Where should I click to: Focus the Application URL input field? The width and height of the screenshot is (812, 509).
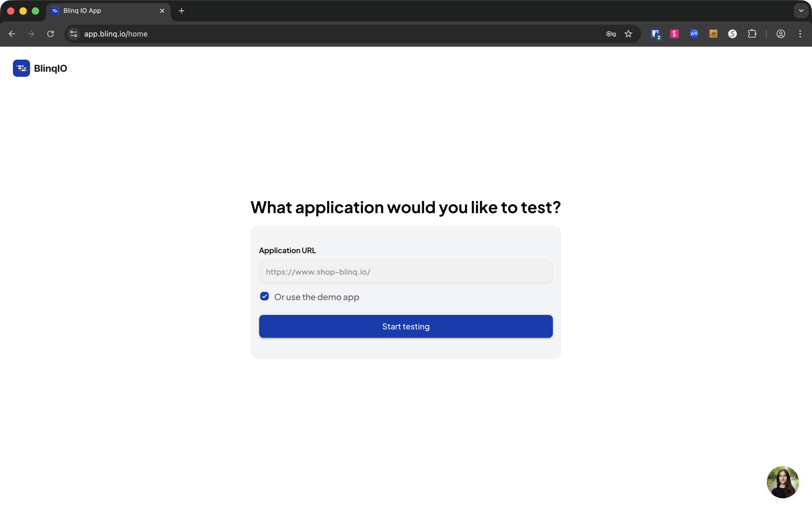pyautogui.click(x=405, y=272)
